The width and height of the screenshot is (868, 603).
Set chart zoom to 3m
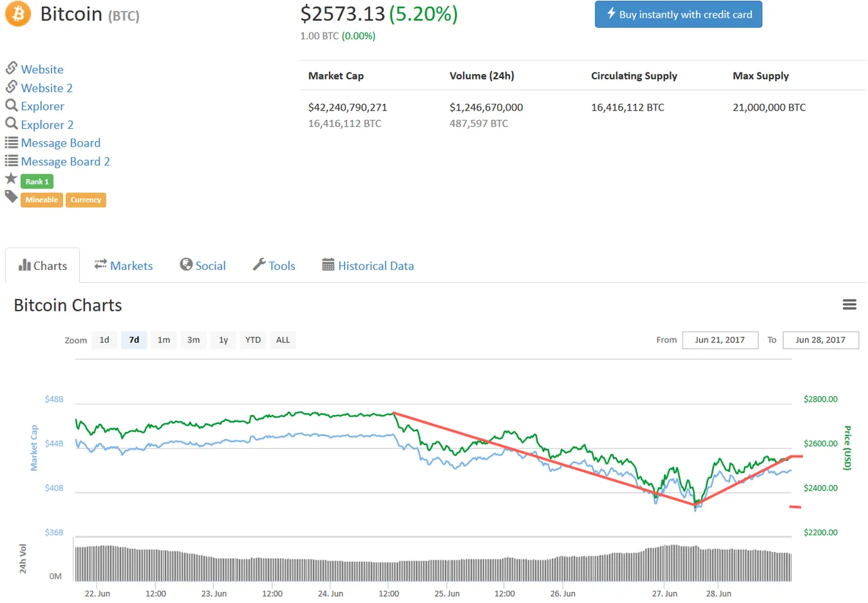coord(193,340)
